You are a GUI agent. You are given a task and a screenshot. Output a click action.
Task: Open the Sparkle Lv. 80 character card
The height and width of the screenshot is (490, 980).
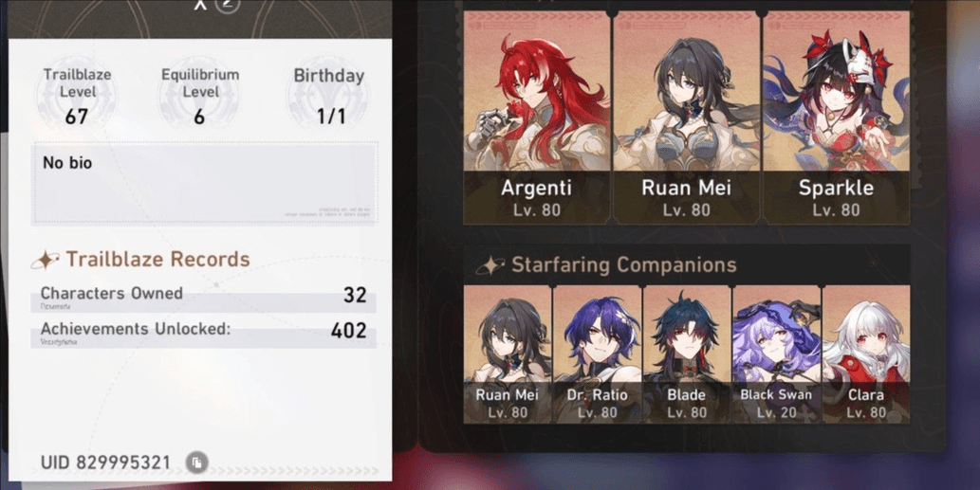(836, 117)
